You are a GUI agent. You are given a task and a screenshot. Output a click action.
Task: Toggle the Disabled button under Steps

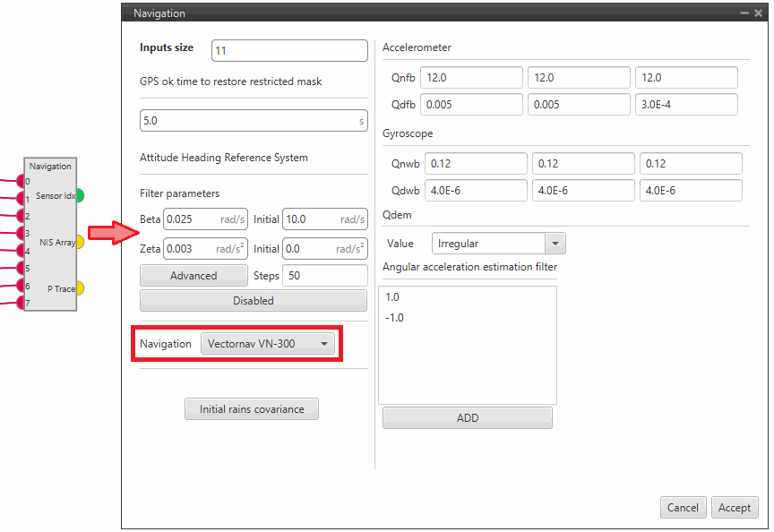coord(253,301)
